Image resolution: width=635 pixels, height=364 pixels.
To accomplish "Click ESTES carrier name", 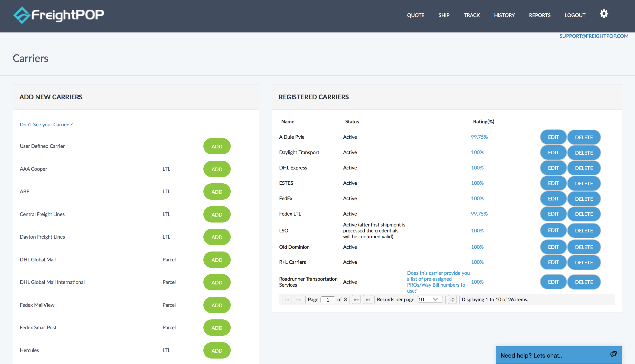I will [286, 183].
